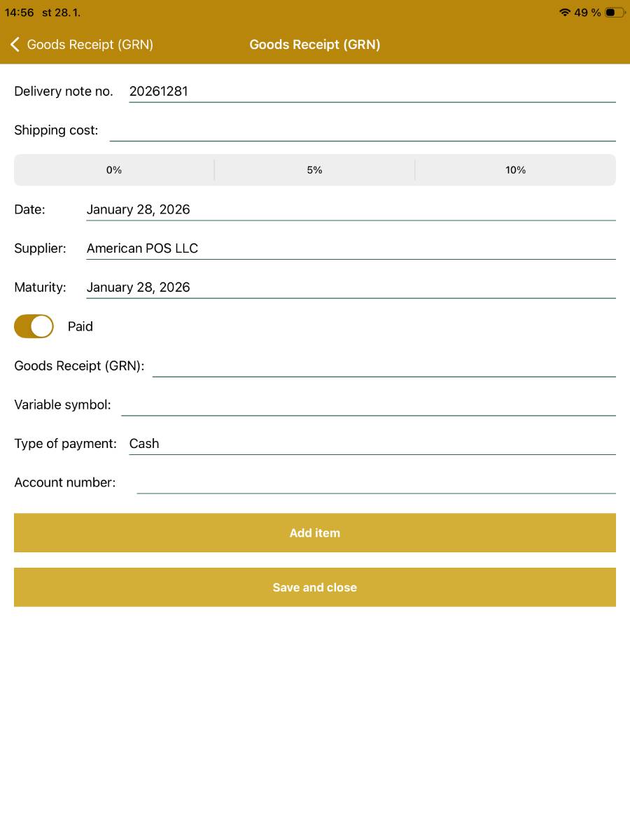
Task: Tap the clock showing 14:56
Action: click(19, 12)
